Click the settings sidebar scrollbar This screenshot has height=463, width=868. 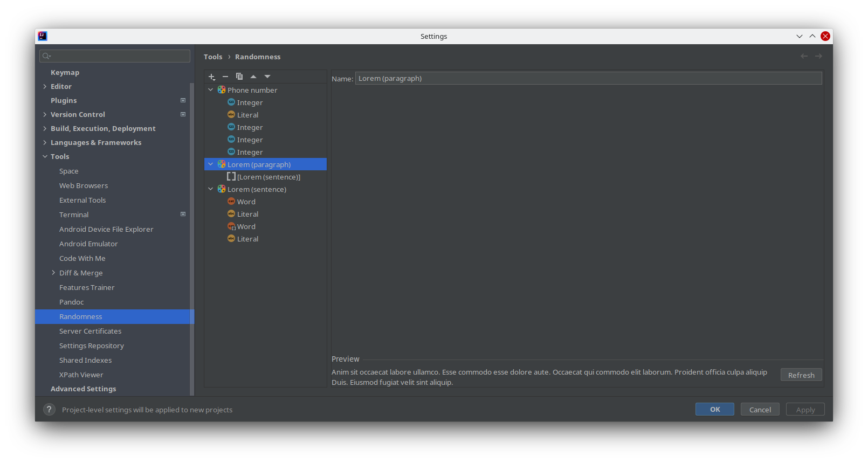192,239
